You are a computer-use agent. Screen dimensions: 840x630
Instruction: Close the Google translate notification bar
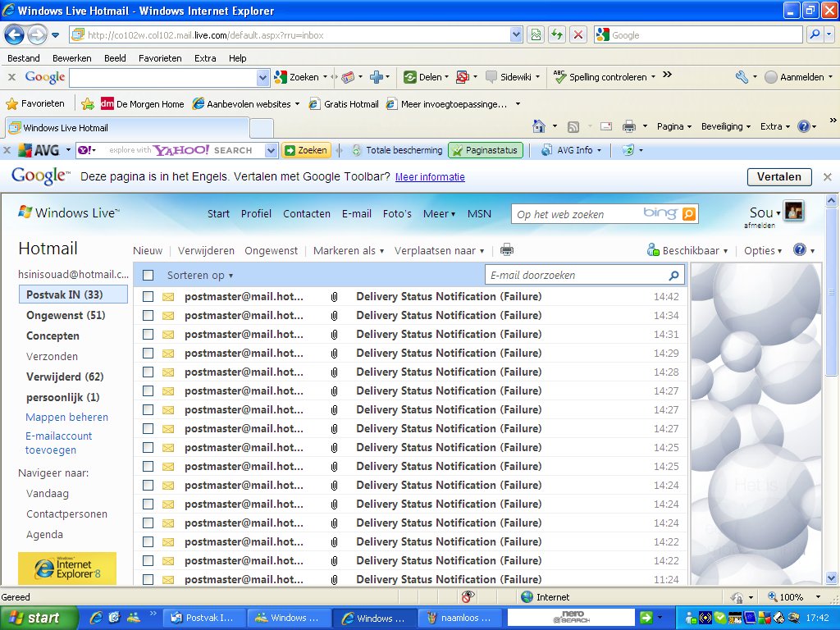pyautogui.click(x=827, y=177)
